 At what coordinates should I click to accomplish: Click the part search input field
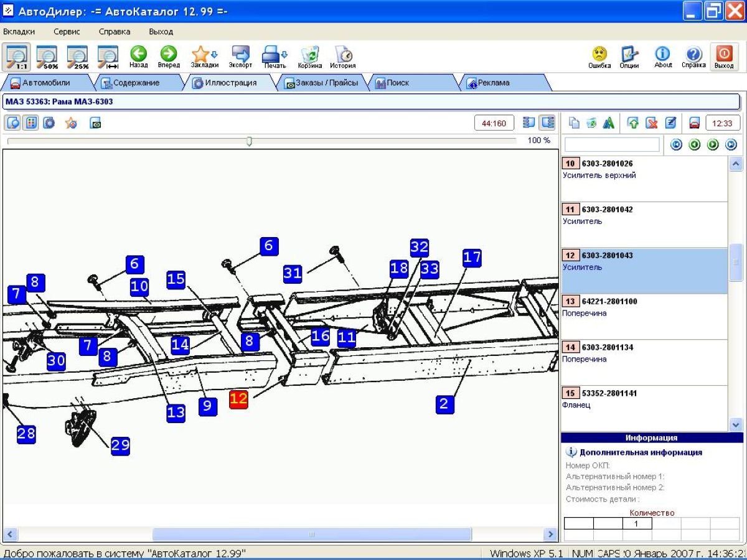tap(611, 144)
